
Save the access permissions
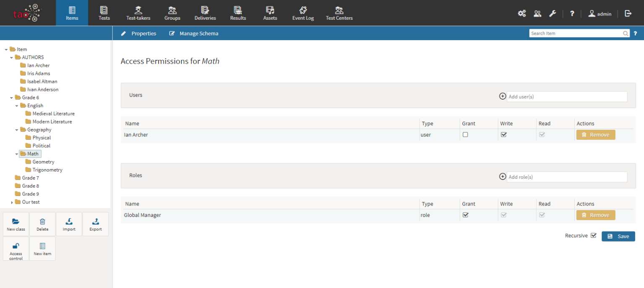618,237
